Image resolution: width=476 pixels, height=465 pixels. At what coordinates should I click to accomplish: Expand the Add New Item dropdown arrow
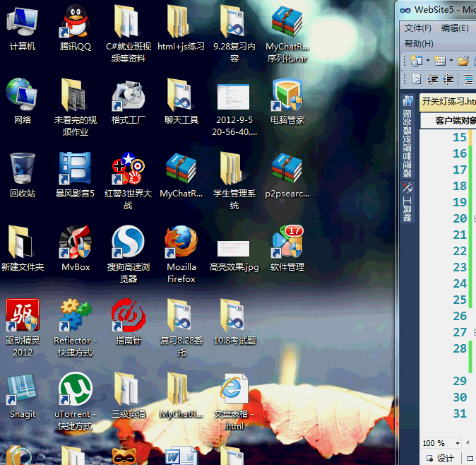pos(451,61)
